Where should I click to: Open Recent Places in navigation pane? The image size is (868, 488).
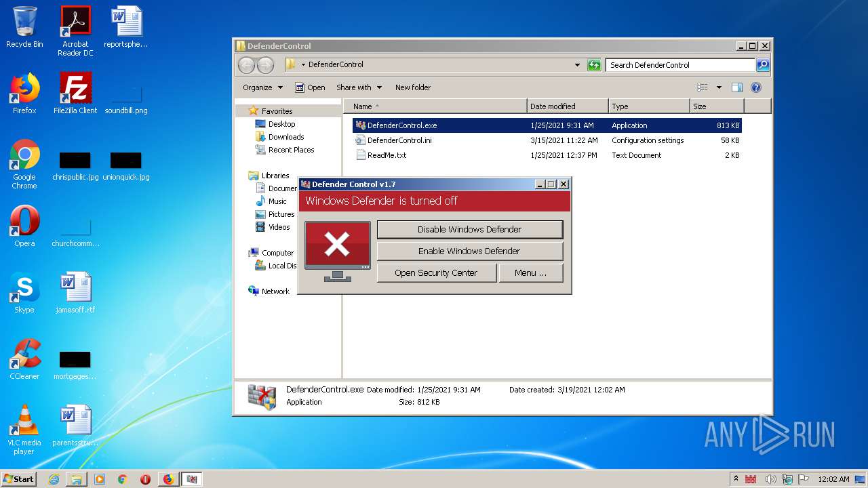(x=291, y=150)
